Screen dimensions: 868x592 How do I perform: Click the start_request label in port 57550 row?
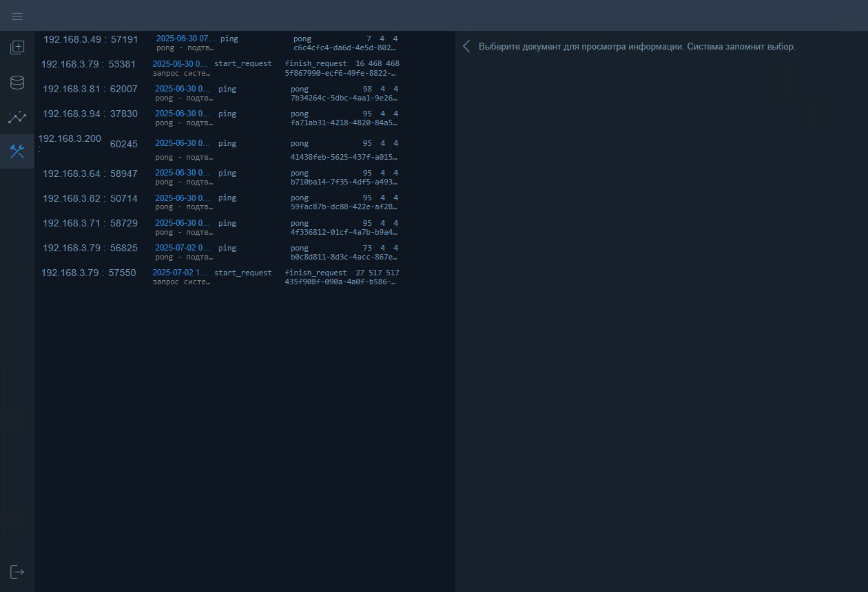click(x=242, y=273)
